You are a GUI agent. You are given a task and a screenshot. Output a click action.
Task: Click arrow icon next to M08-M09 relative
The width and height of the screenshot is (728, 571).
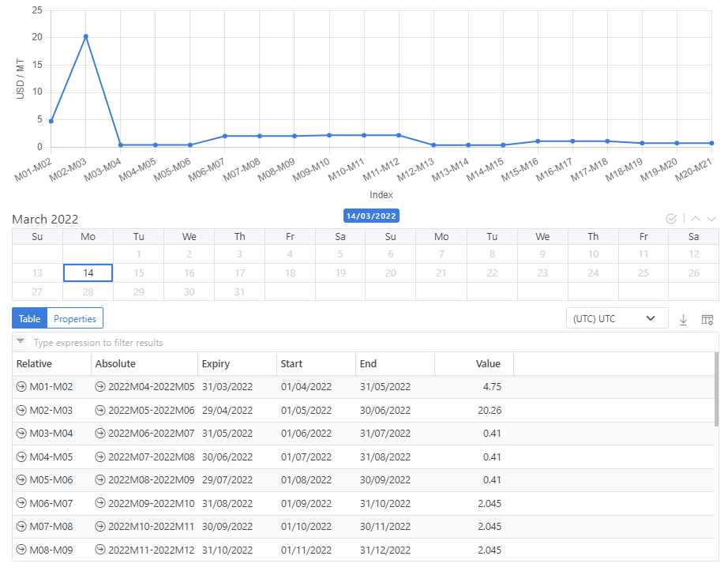click(21, 550)
